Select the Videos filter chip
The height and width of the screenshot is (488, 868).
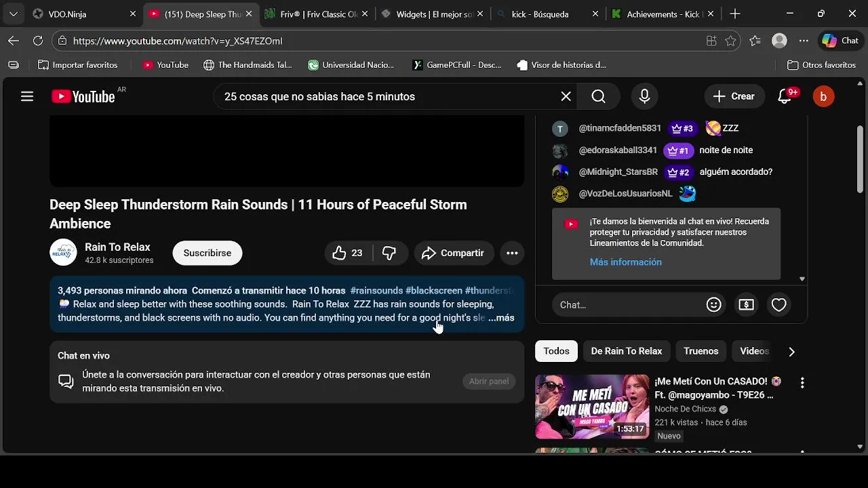754,350
